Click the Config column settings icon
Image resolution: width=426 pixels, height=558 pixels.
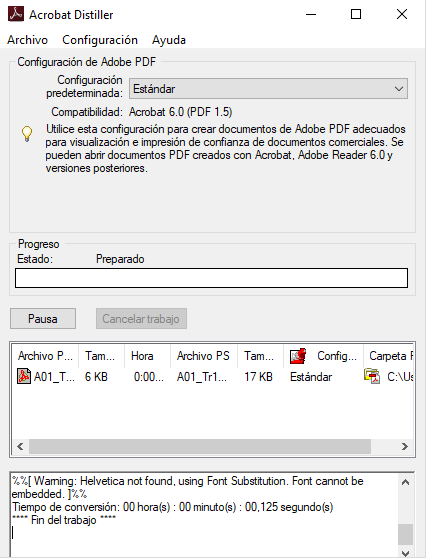point(298,356)
